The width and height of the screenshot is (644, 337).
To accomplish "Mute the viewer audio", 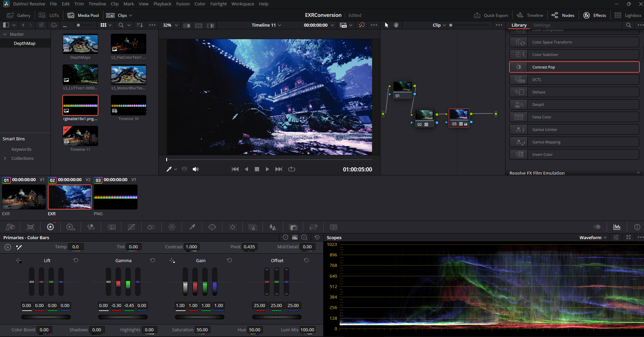I will tap(195, 169).
